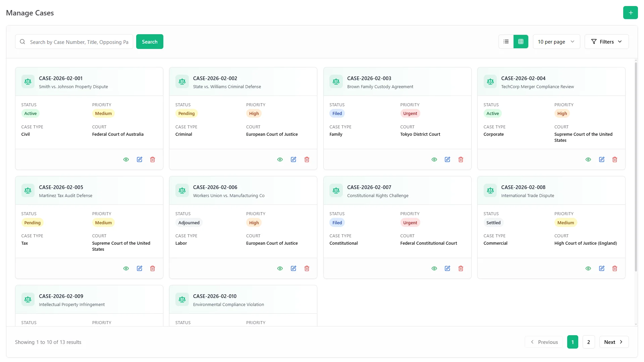Image resolution: width=644 pixels, height=362 pixels.
Task: Delete TechCorp Merger Compliance Review case
Action: [x=615, y=160]
